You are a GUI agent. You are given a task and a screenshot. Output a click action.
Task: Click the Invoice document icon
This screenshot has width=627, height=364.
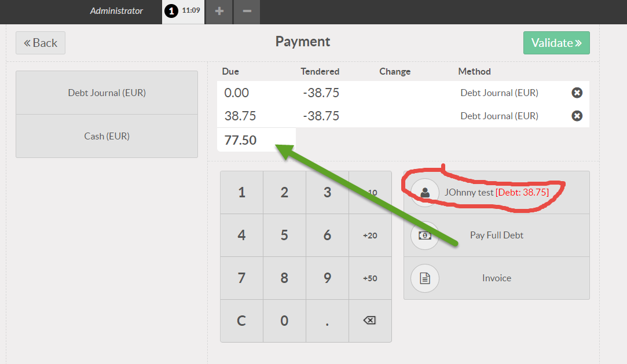[425, 278]
